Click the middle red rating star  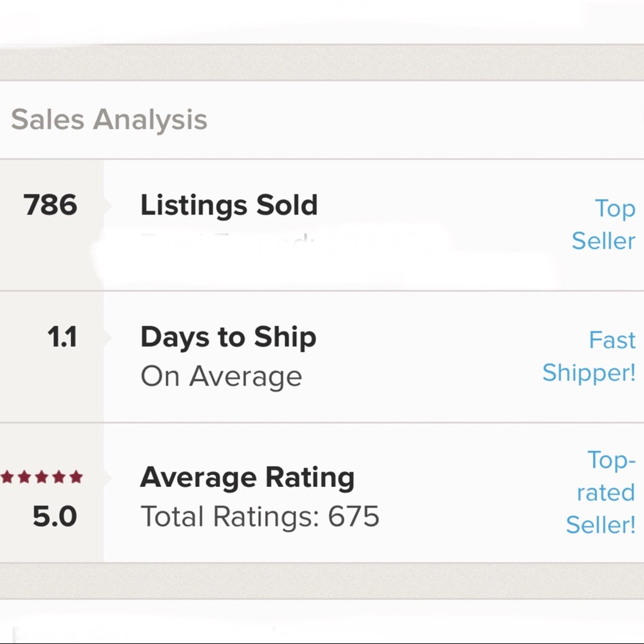43,477
